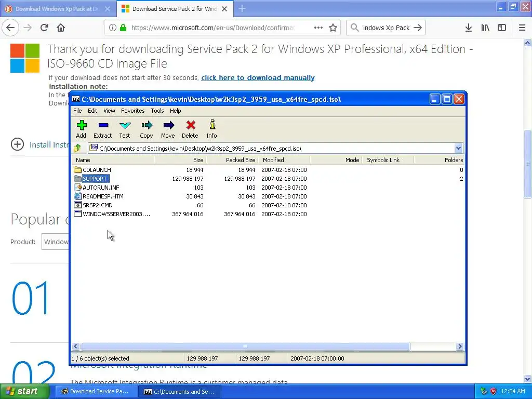Go up one folder level in 7-Zip
This screenshot has height=399, width=532.
pyautogui.click(x=77, y=148)
